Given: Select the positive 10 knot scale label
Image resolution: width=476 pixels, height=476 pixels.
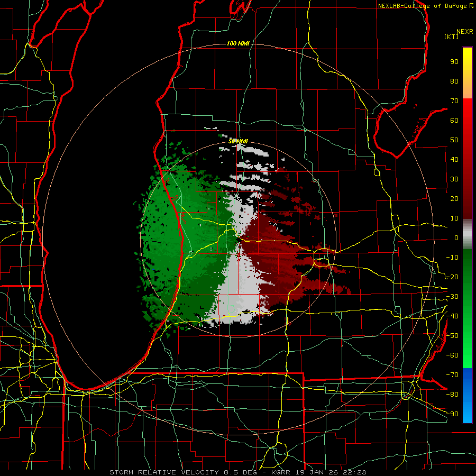Looking at the screenshot, I should pos(454,218).
